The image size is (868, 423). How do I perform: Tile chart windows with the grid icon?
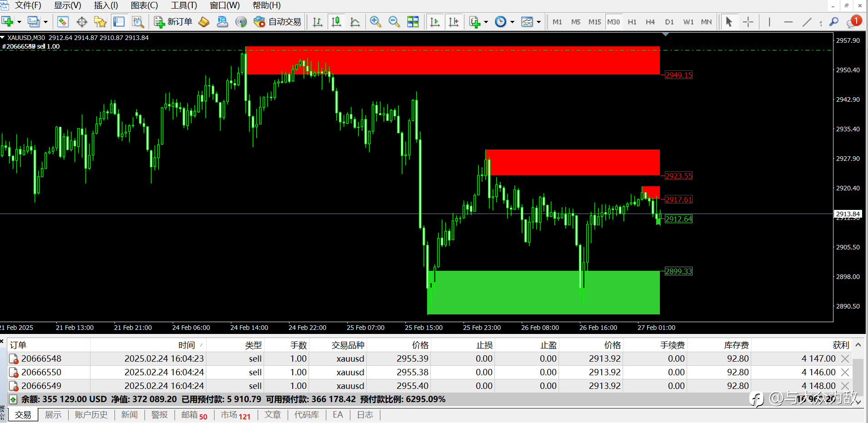pos(413,22)
